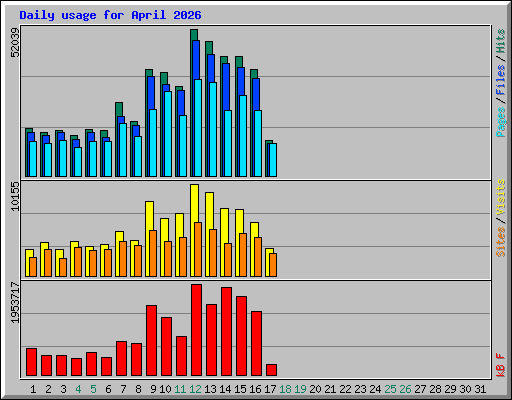Screen dimensions: 512x400
Task: Select the day 17 cyan pages bar
Action: (x=273, y=160)
